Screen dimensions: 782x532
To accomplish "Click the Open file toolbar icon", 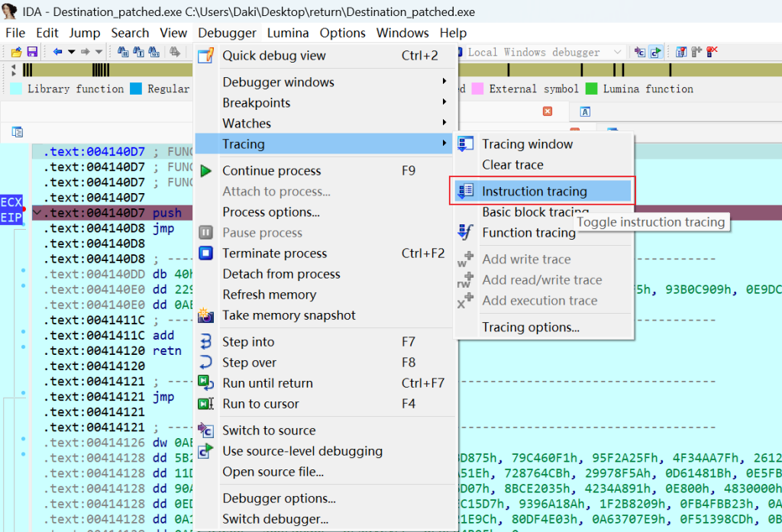I will [17, 52].
